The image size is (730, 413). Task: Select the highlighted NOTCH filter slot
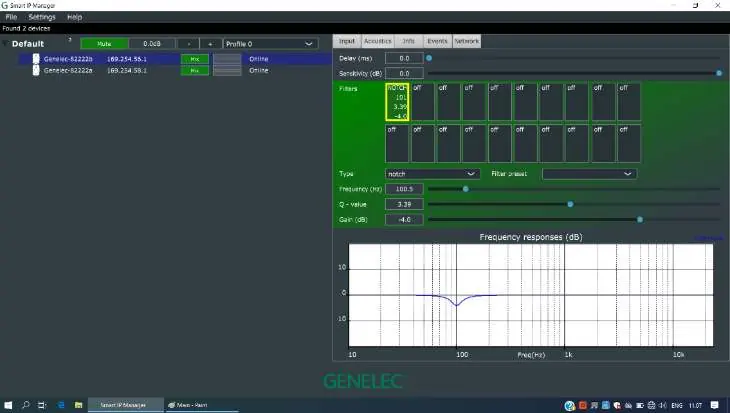[397, 102]
